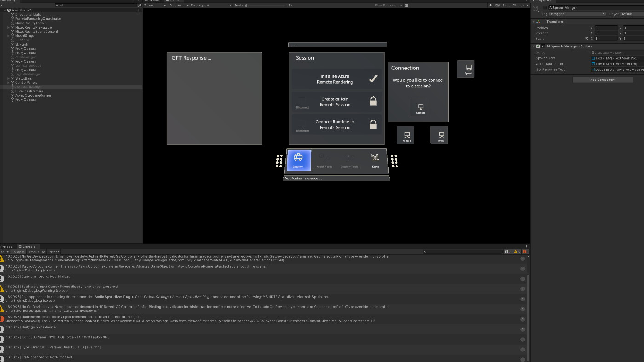Collapse the AI Speech Manager script component
644x362 pixels.
click(x=533, y=46)
